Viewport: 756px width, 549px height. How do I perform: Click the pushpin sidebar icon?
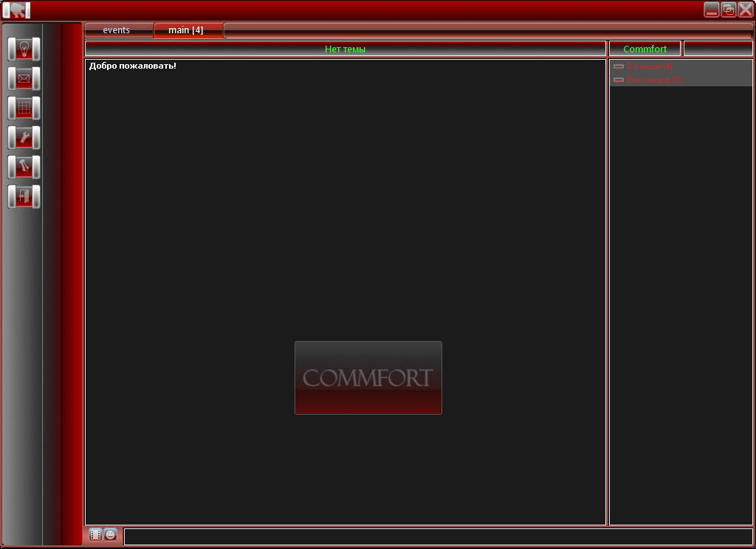24,168
